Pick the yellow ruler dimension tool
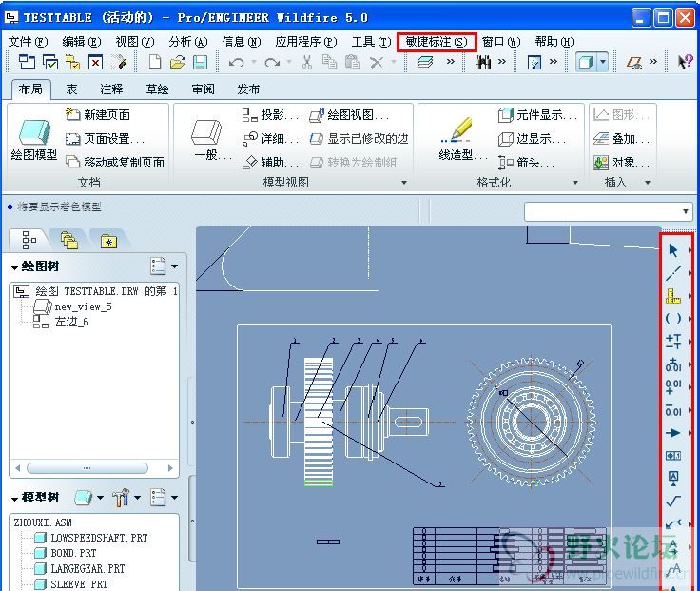The image size is (700, 591). pos(673,296)
